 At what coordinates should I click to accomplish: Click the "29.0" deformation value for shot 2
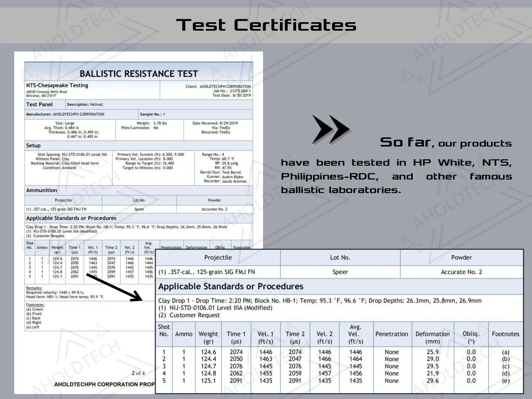click(x=433, y=359)
